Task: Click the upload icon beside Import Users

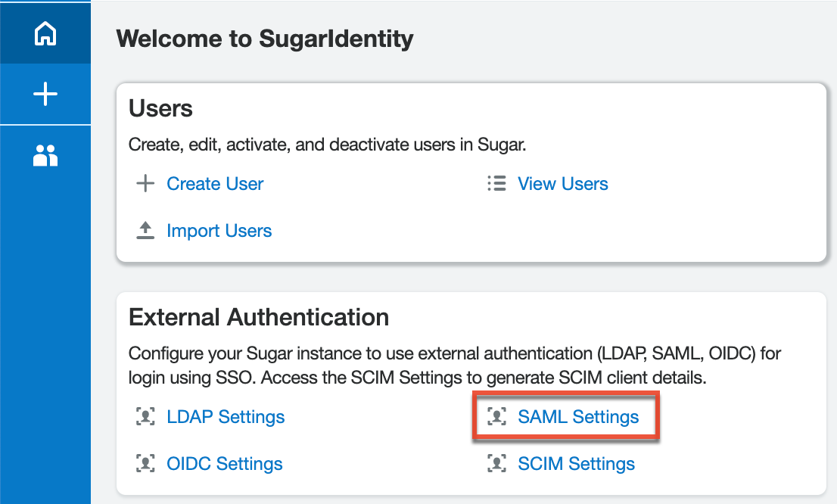Action: point(145,229)
